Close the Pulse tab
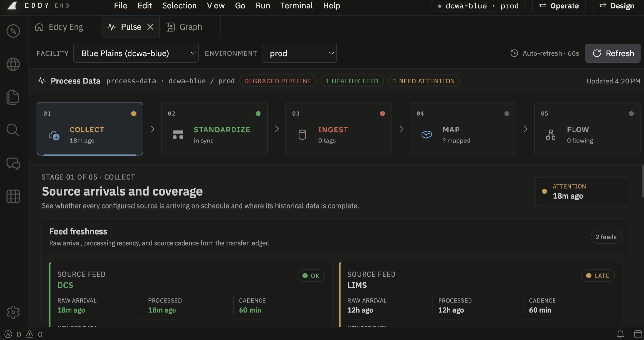The width and height of the screenshot is (644, 340). coord(150,27)
